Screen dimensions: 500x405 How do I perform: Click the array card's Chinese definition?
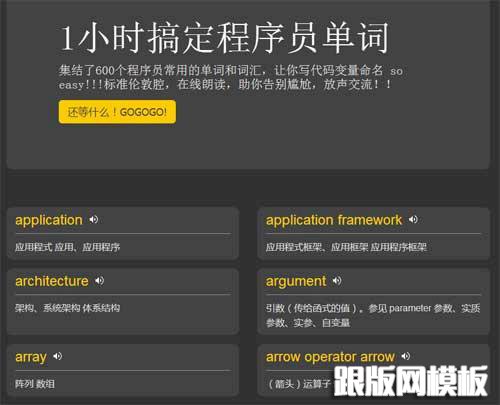point(35,384)
